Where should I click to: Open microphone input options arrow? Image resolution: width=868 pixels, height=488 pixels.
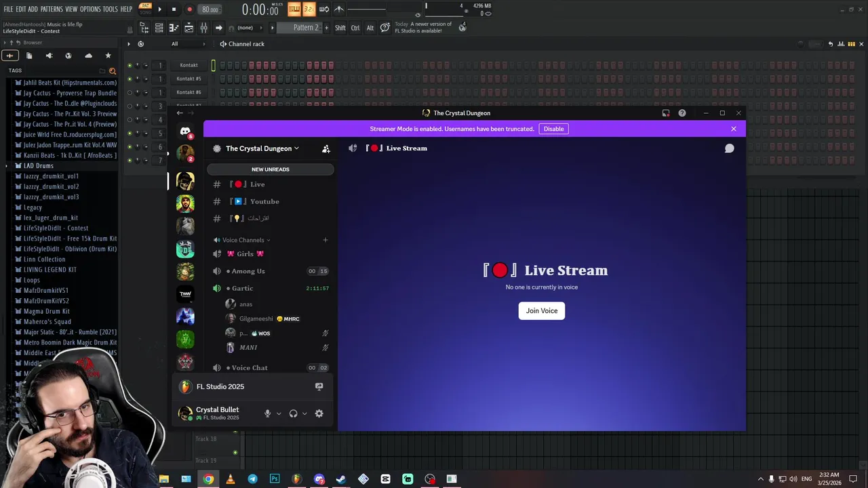[x=278, y=413]
